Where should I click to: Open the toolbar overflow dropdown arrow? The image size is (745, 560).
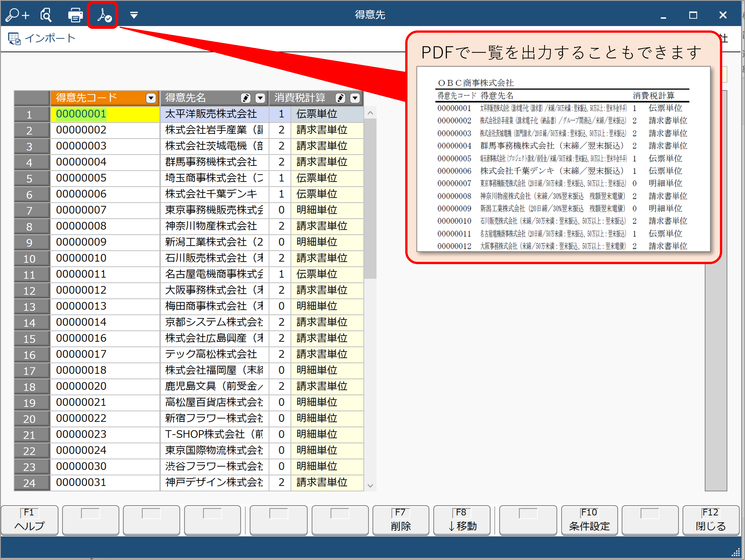[x=134, y=15]
